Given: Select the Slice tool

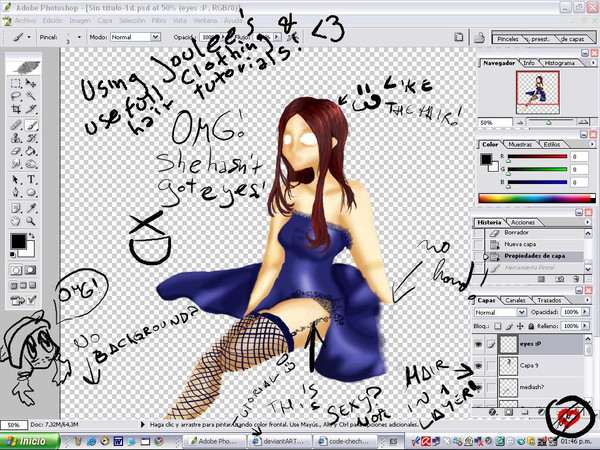Looking at the screenshot, I should click(31, 109).
